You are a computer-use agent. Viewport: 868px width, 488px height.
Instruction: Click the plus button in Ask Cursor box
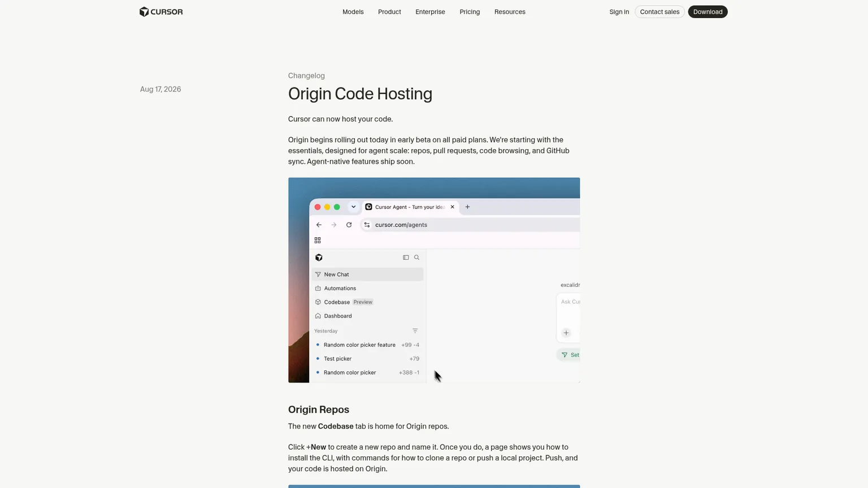(566, 333)
